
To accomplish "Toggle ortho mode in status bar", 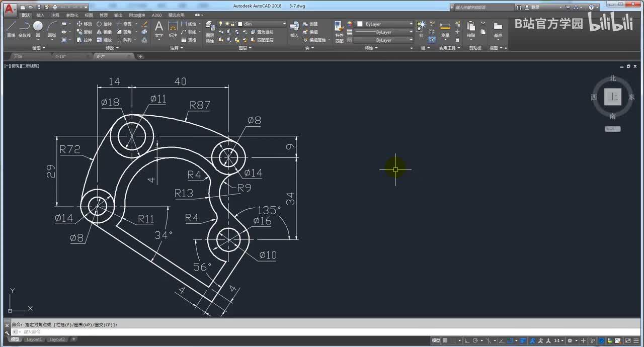I will [467, 340].
